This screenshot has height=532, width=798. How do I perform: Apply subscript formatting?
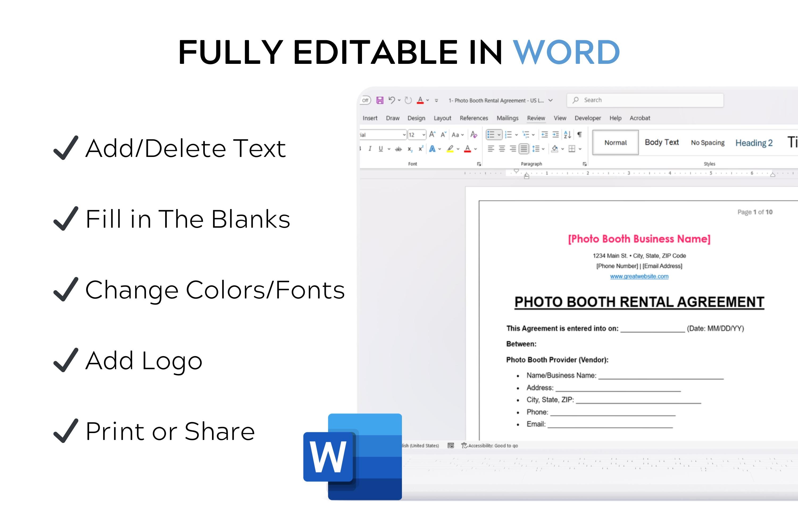tap(410, 149)
